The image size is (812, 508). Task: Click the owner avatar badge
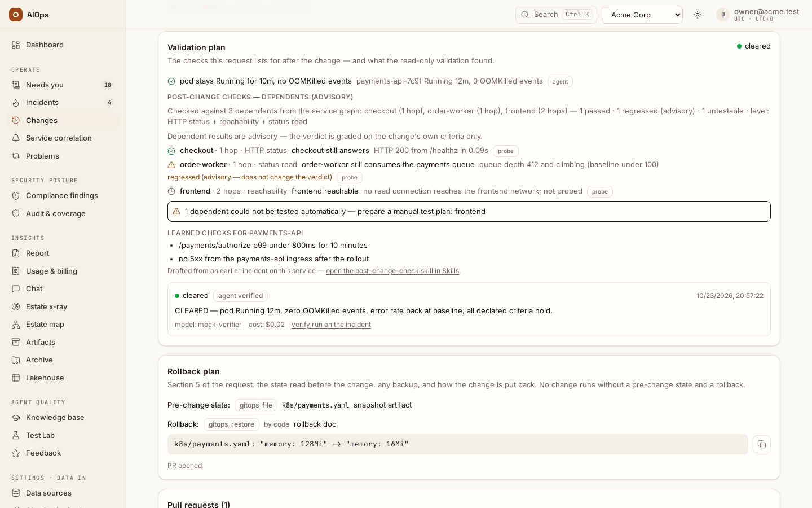(x=723, y=15)
